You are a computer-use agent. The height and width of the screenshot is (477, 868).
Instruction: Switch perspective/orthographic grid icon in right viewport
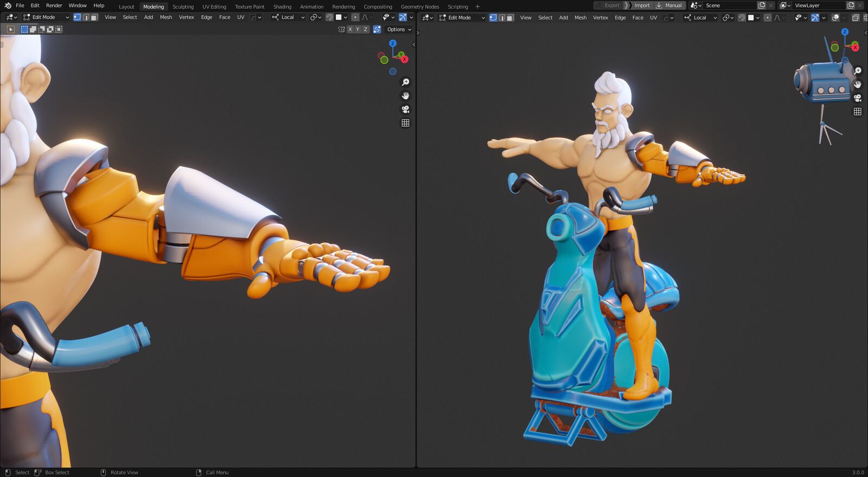coord(858,112)
